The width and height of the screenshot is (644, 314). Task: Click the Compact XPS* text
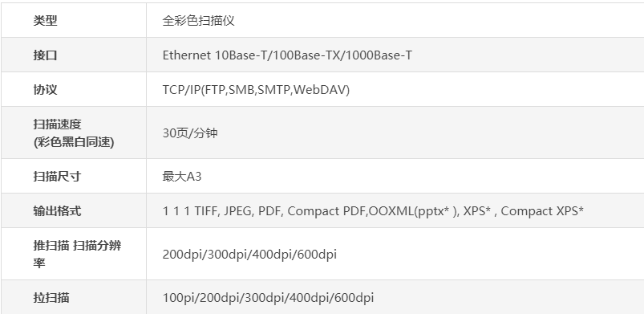542,211
